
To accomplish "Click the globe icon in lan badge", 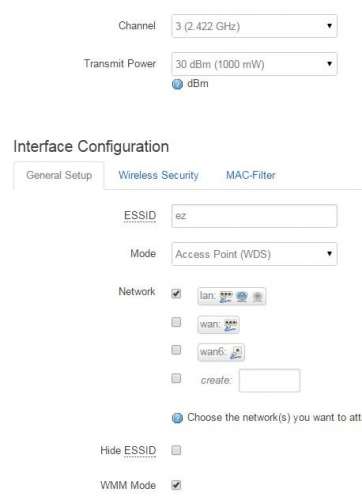I will click(242, 296).
